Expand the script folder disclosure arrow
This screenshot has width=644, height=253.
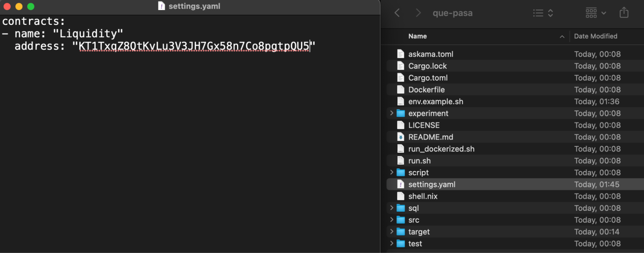[391, 172]
